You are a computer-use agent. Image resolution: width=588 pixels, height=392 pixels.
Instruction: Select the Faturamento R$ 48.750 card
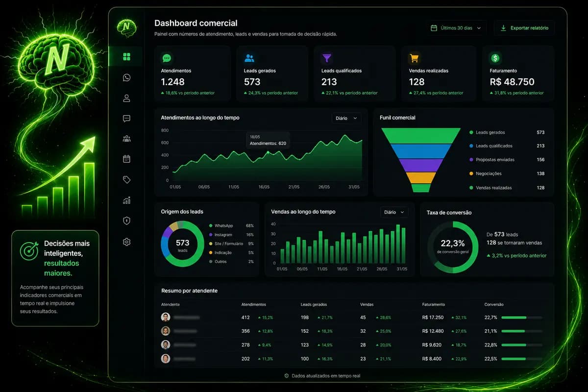click(x=518, y=73)
